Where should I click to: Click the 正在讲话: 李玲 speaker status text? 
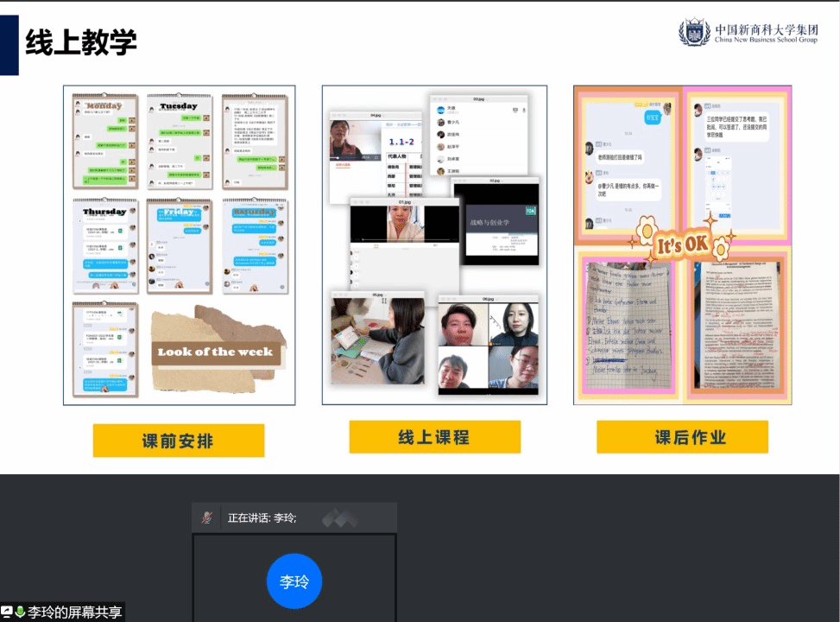262,517
